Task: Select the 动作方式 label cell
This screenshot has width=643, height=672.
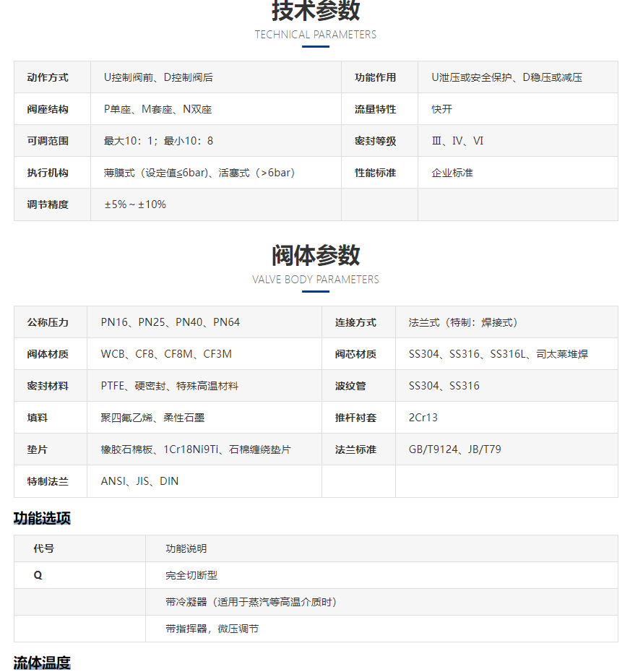Action: [x=48, y=77]
